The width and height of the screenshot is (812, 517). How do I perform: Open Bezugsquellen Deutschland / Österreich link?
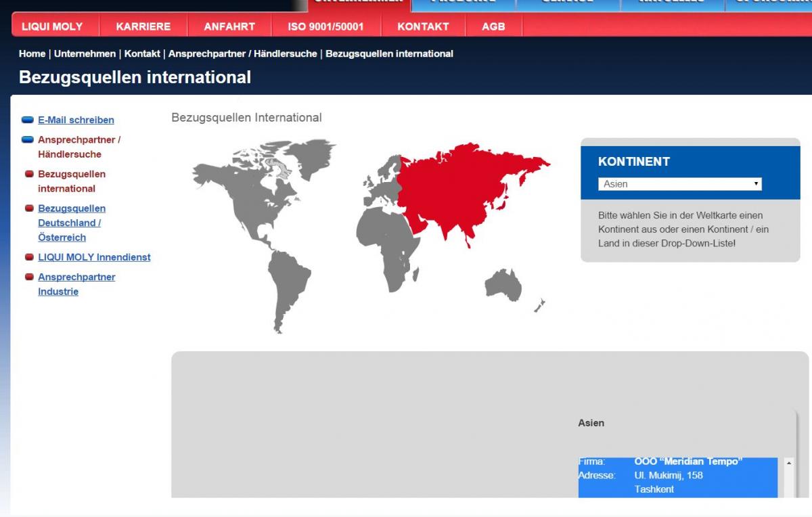point(71,223)
